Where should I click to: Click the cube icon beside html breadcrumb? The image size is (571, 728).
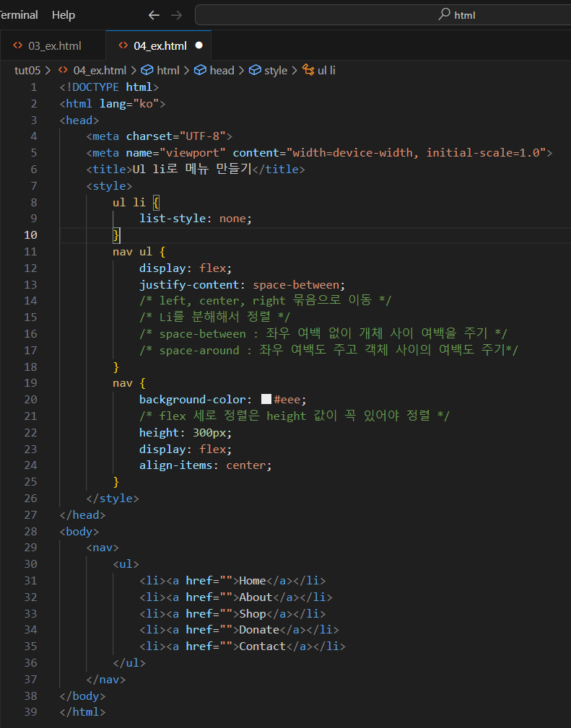pyautogui.click(x=147, y=70)
